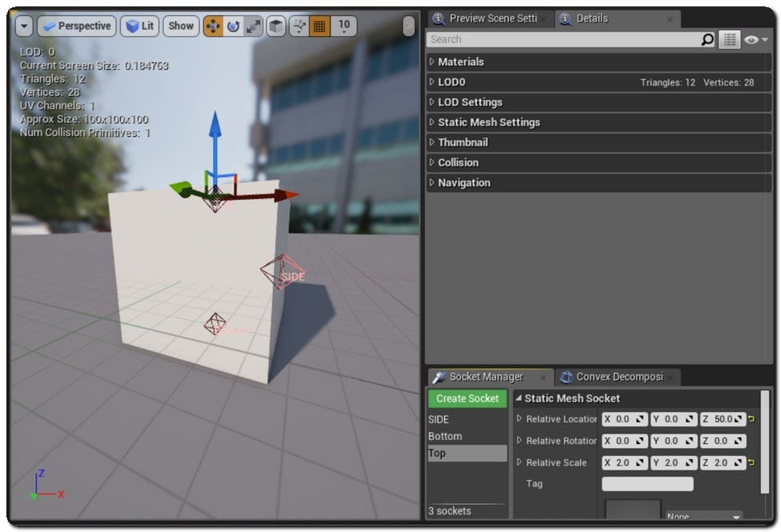
Task: Close the Convex Decomposition tab
Action: tap(671, 378)
